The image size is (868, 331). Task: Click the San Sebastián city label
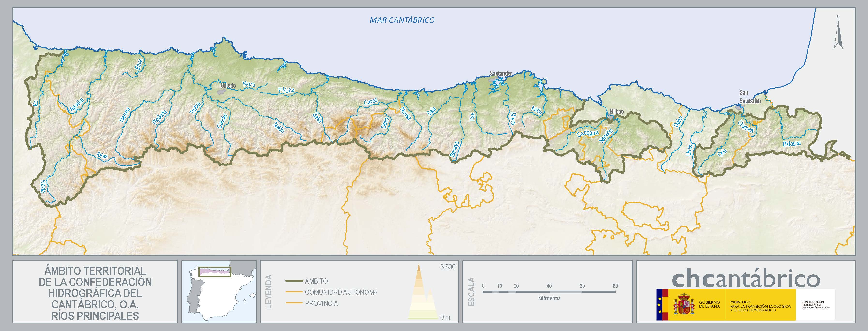point(750,97)
